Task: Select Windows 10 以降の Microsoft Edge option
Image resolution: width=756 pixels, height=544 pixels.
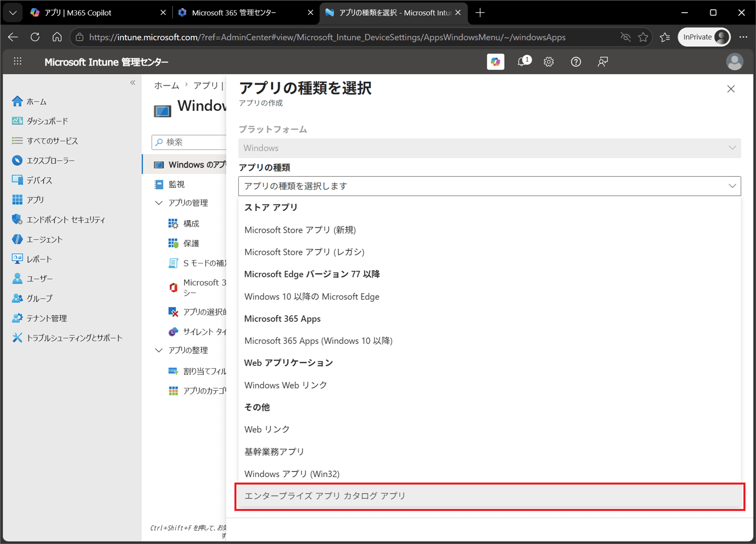Action: point(489,297)
